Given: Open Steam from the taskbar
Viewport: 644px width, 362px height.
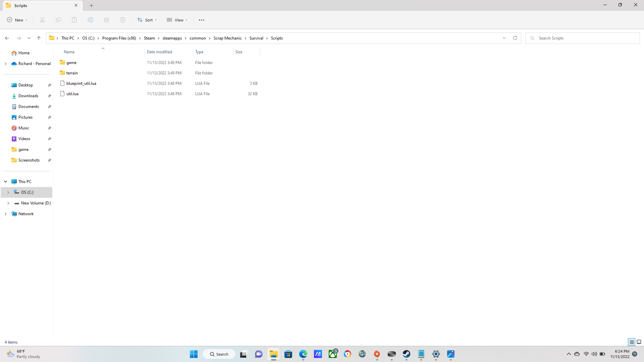Looking at the screenshot, I should pos(407,354).
